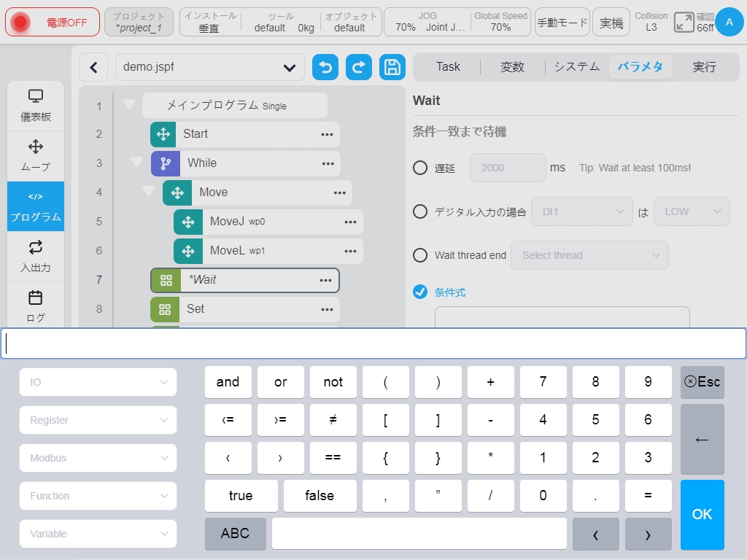Click the redo icon button
Image resolution: width=747 pixels, height=560 pixels.
pos(359,67)
